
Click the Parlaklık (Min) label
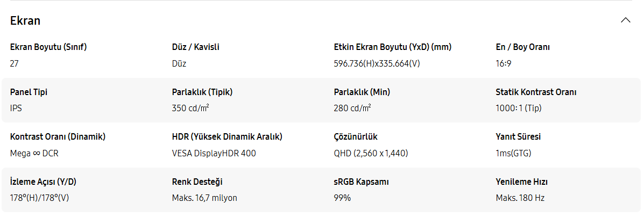pos(362,92)
